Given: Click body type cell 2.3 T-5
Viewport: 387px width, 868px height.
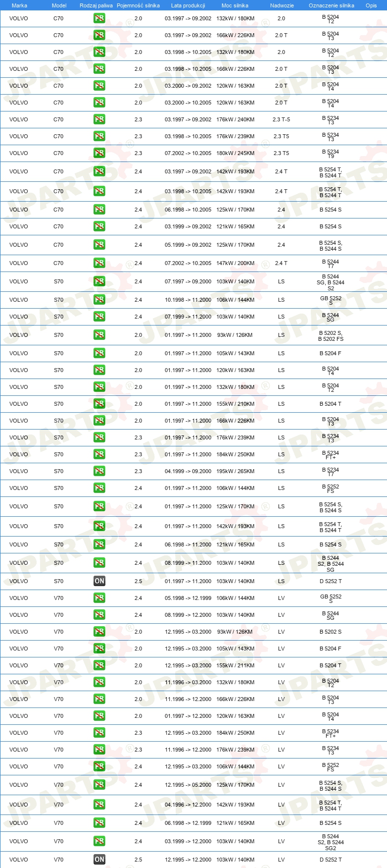Looking at the screenshot, I should pos(281,119).
